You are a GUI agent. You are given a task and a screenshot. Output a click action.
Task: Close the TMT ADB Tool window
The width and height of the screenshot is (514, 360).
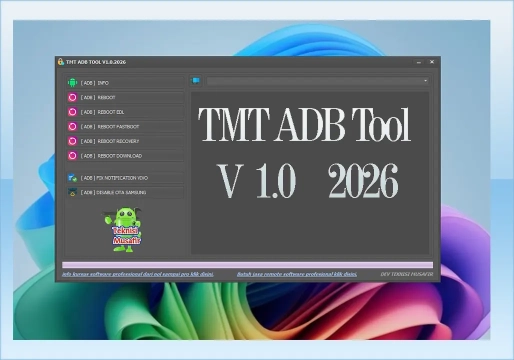[x=432, y=62]
